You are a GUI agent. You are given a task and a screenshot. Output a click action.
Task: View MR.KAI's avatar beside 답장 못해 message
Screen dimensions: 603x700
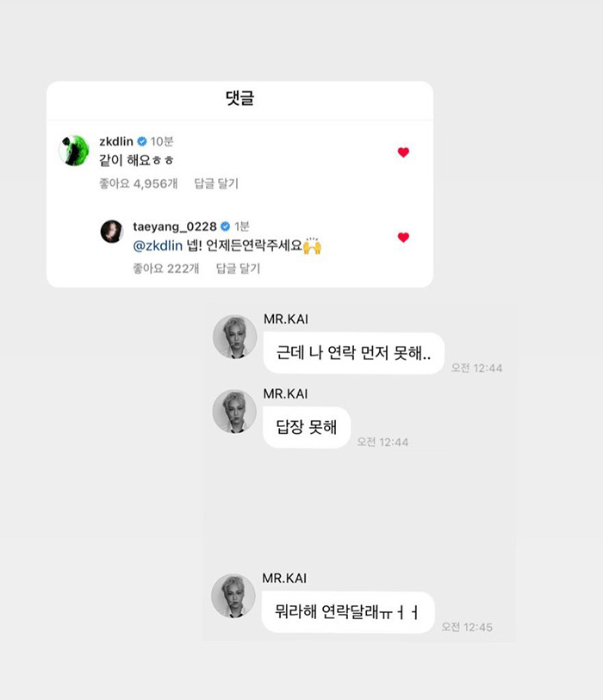click(x=234, y=412)
